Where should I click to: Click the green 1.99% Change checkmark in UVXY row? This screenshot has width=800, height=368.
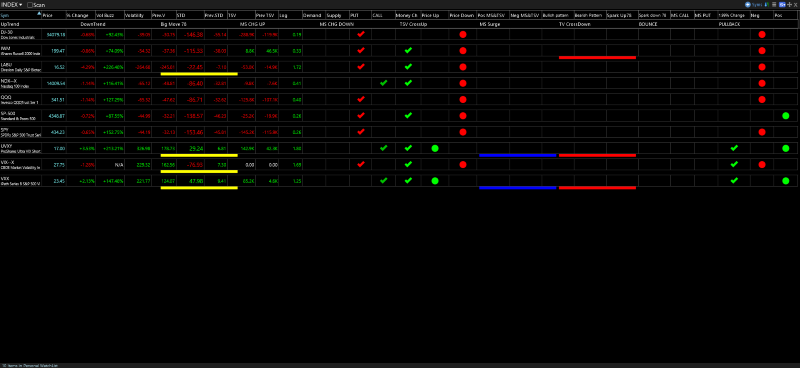[734, 148]
